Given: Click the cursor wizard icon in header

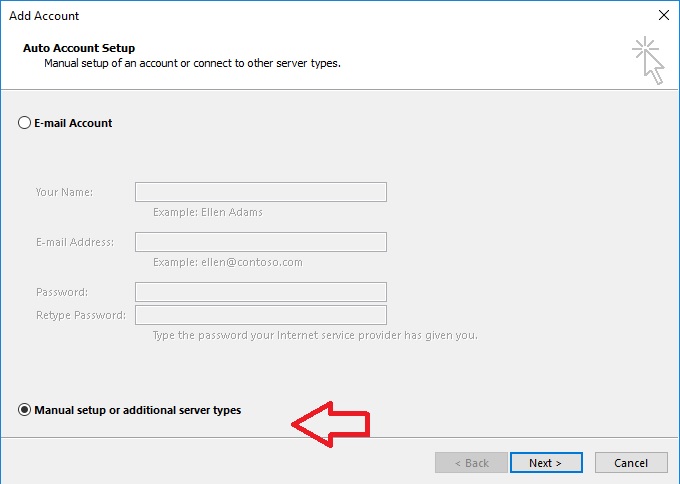Looking at the screenshot, I should [x=648, y=59].
